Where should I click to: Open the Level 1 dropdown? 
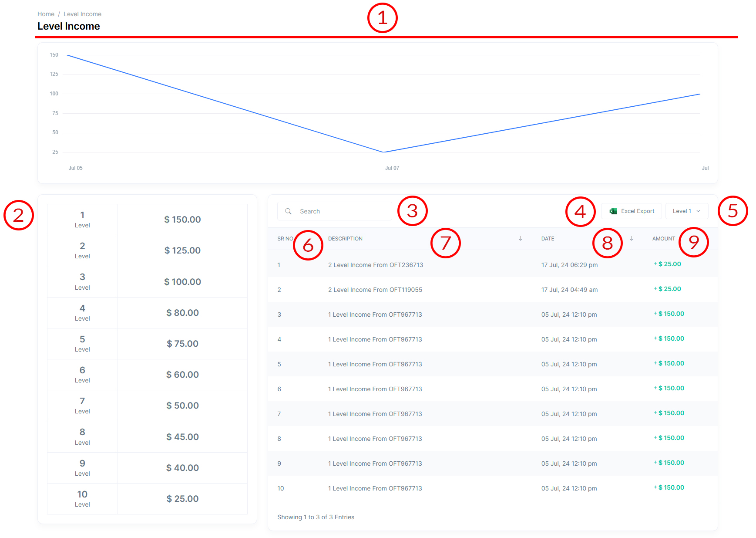pos(686,211)
